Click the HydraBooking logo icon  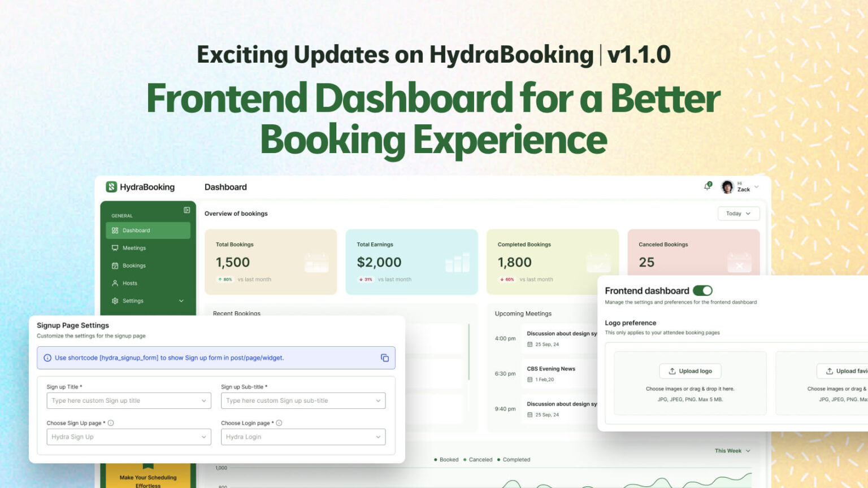click(x=112, y=186)
